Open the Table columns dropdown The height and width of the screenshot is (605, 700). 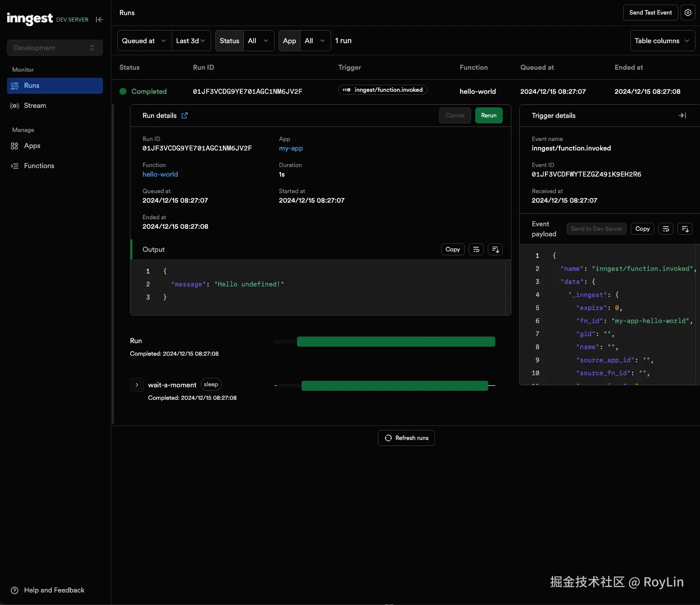click(x=662, y=41)
